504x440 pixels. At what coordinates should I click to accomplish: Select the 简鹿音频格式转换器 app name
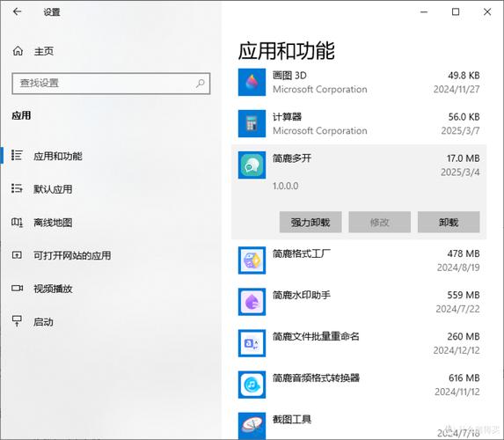pos(316,378)
